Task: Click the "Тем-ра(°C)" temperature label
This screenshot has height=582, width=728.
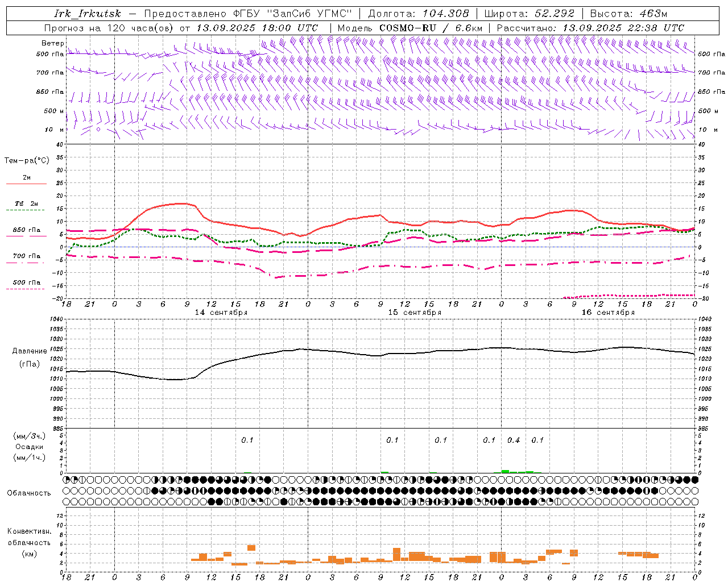Action: coord(27,161)
